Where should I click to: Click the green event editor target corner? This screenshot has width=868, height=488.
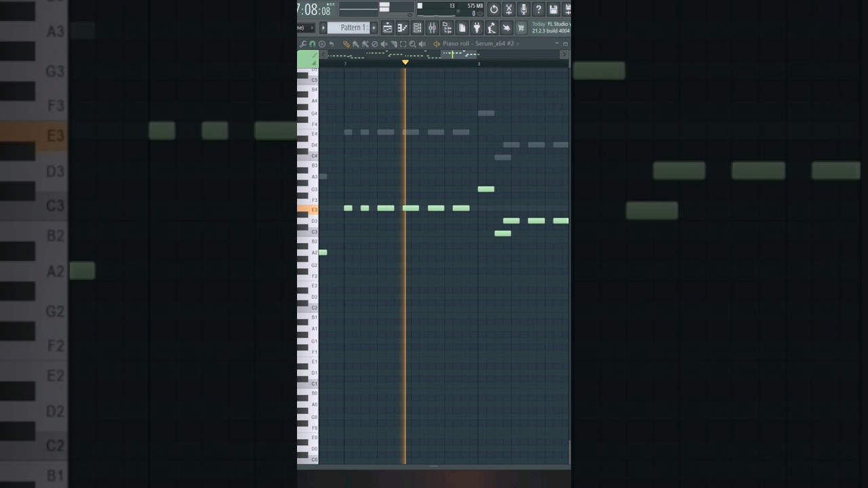(x=307, y=59)
